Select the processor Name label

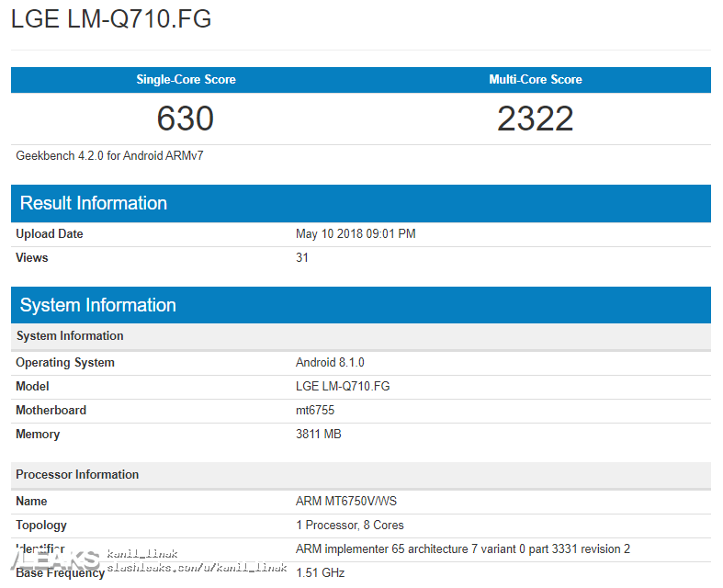(31, 502)
